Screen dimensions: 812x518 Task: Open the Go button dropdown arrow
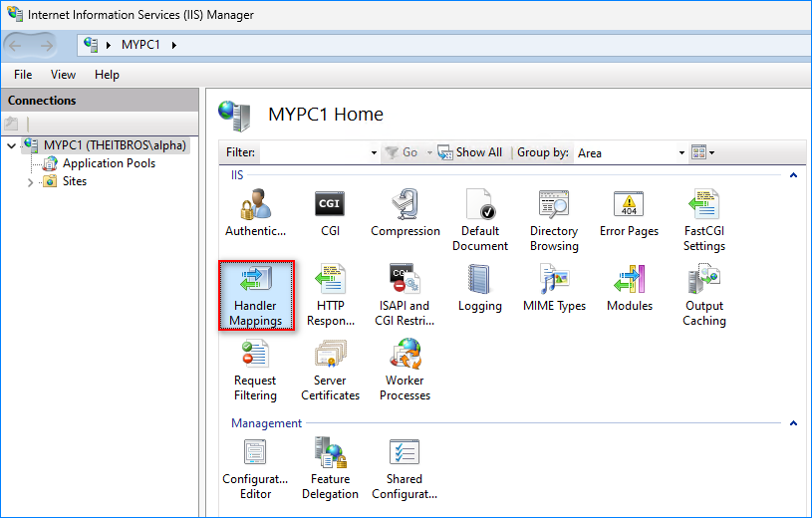point(429,152)
